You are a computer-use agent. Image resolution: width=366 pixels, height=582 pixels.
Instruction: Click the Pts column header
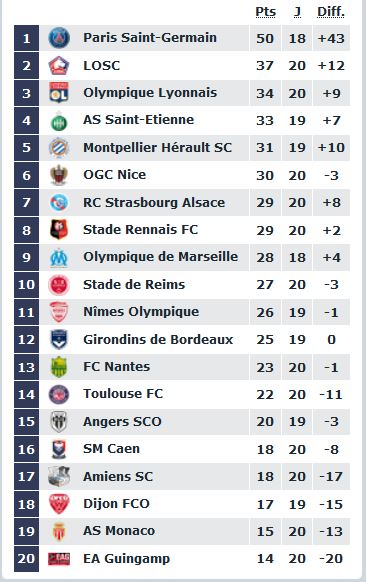(x=265, y=12)
